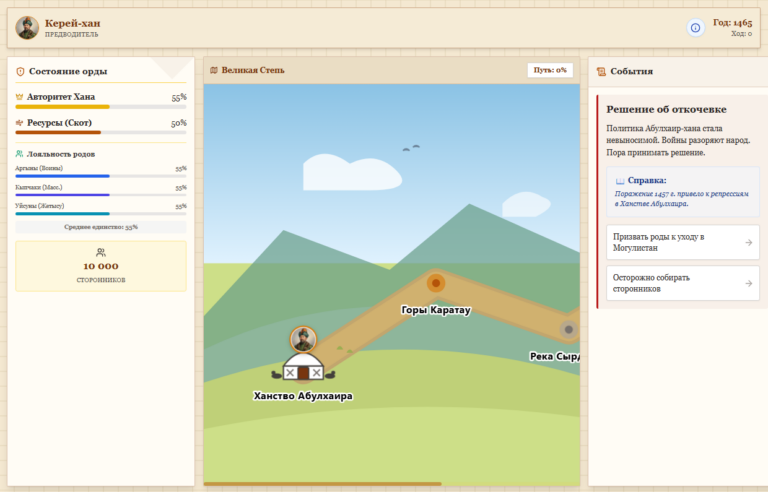
Task: Click the Путь: 0% progress badge
Action: click(550, 70)
